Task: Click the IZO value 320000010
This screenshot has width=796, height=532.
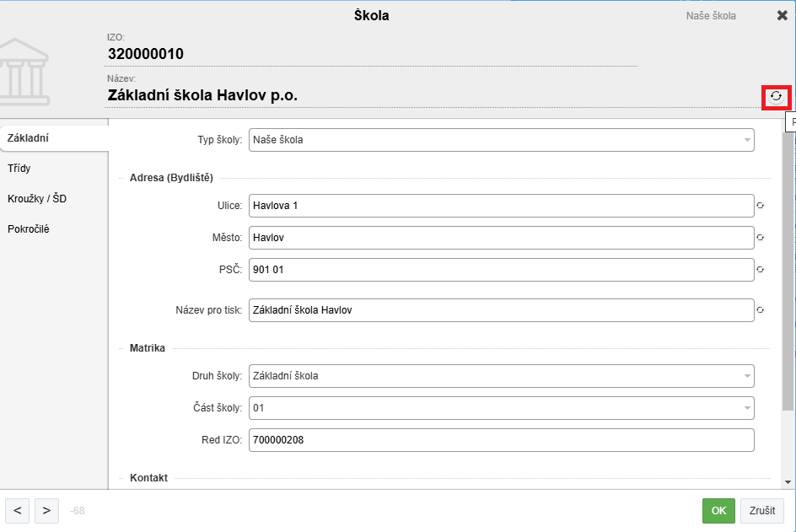Action: [146, 54]
